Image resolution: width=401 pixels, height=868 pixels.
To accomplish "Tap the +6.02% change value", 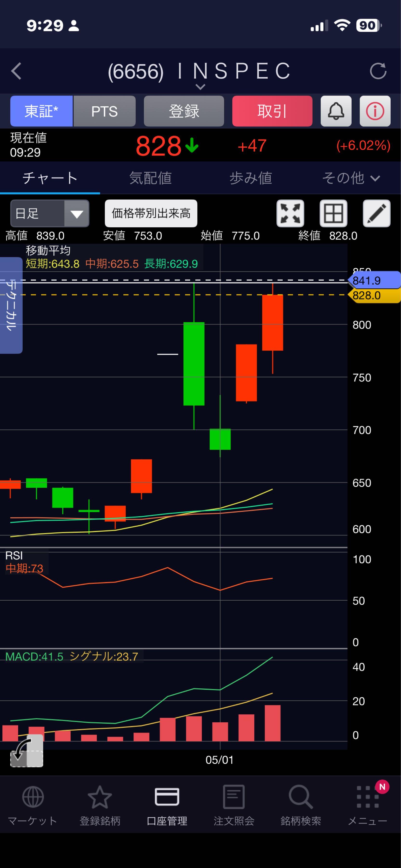I will [x=363, y=146].
